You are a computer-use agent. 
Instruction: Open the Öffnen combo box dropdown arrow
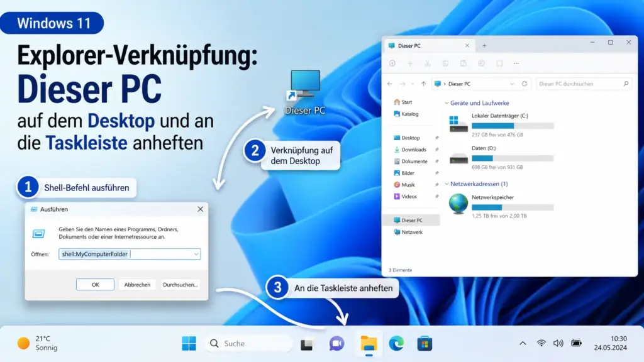(196, 254)
